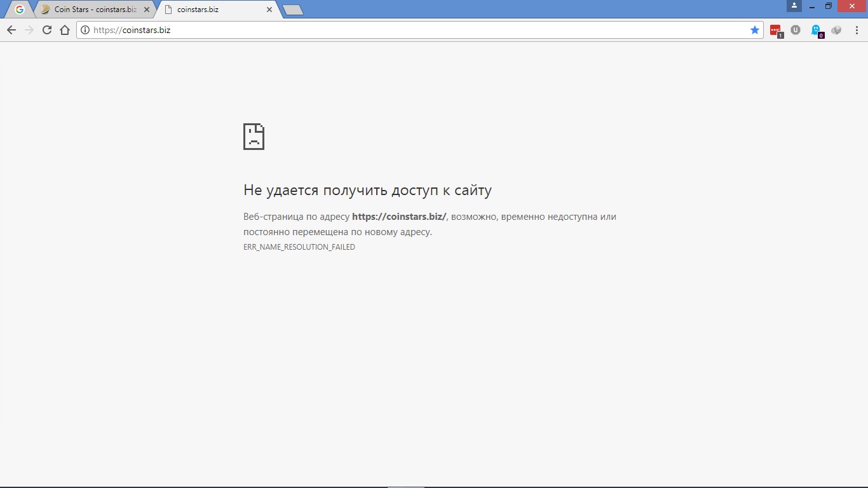Screen dimensions: 868x488
Task: Switch to the pinned Google tab
Action: (x=20, y=10)
